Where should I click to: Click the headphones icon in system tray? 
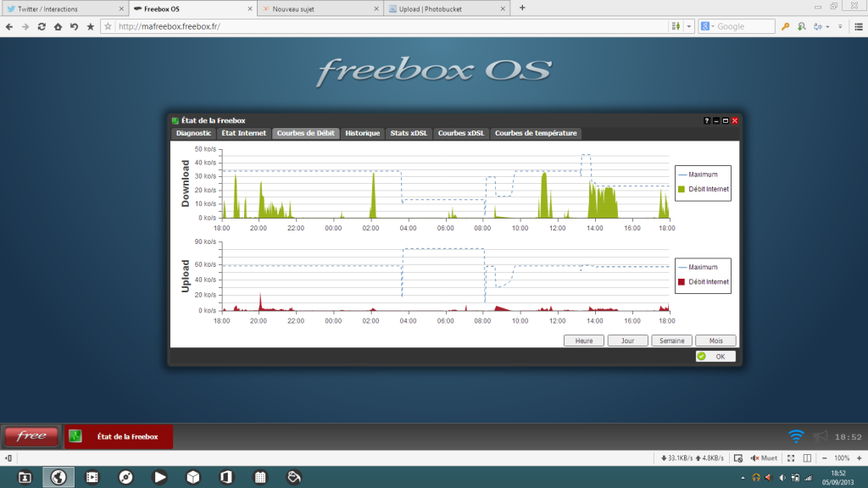pos(755,478)
